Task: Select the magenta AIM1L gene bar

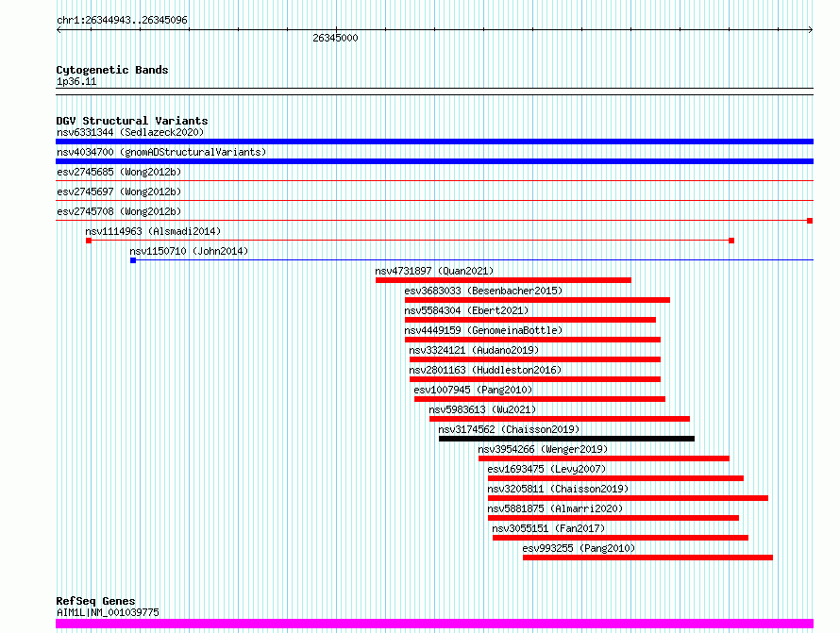Action: point(434,624)
